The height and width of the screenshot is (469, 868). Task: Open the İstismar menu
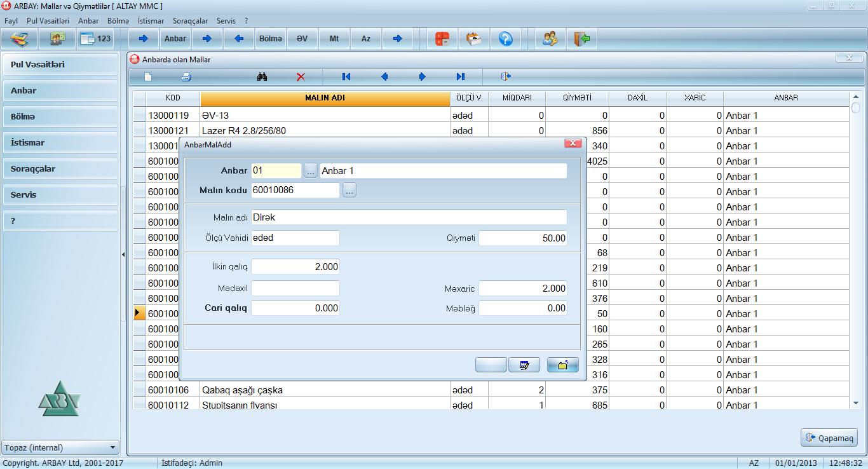[151, 21]
